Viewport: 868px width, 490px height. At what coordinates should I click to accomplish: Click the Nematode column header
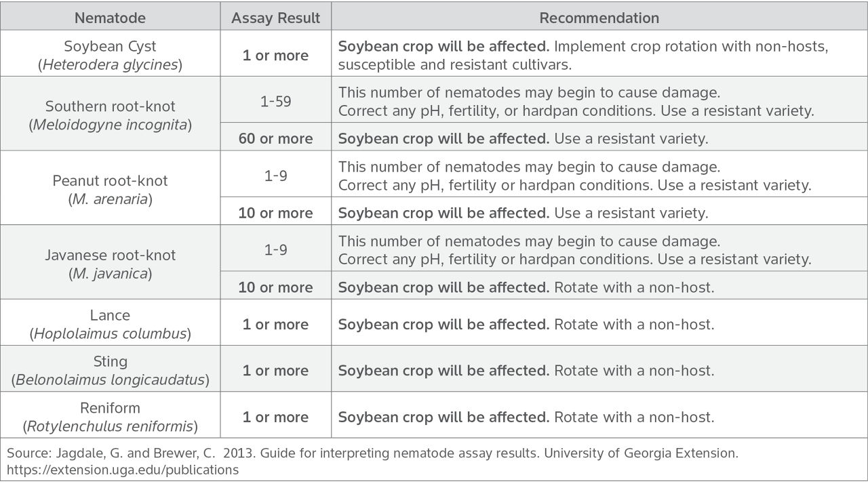click(110, 18)
